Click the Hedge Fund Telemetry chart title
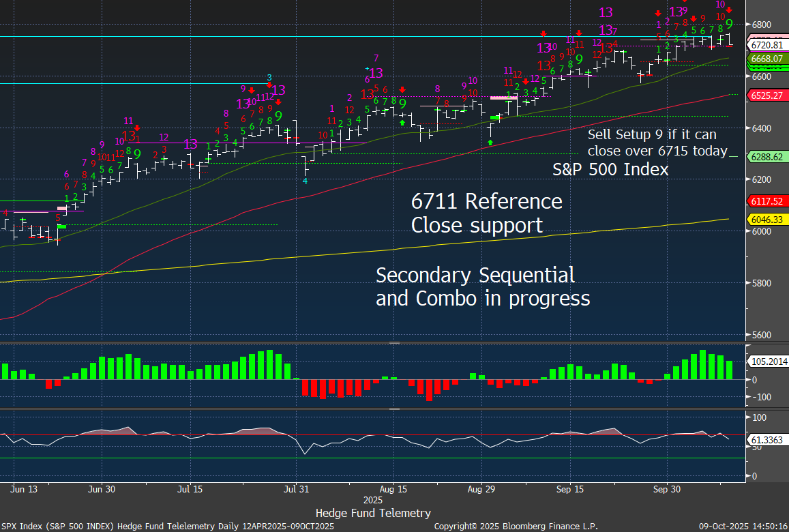The image size is (789, 532). tap(373, 513)
